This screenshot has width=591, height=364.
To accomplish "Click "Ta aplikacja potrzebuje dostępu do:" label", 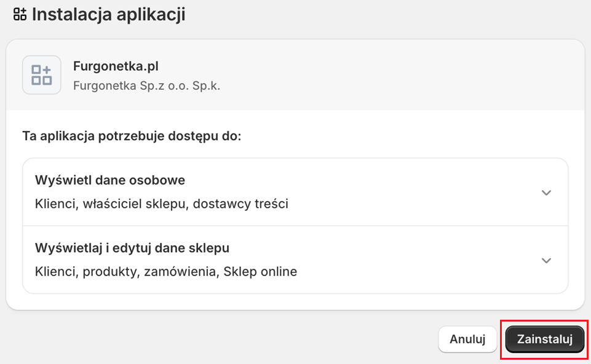I will (132, 135).
